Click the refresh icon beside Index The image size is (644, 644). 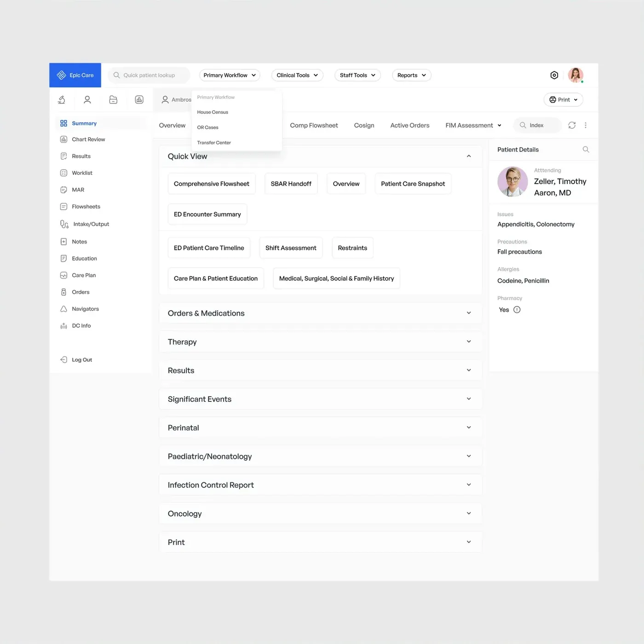(x=572, y=125)
